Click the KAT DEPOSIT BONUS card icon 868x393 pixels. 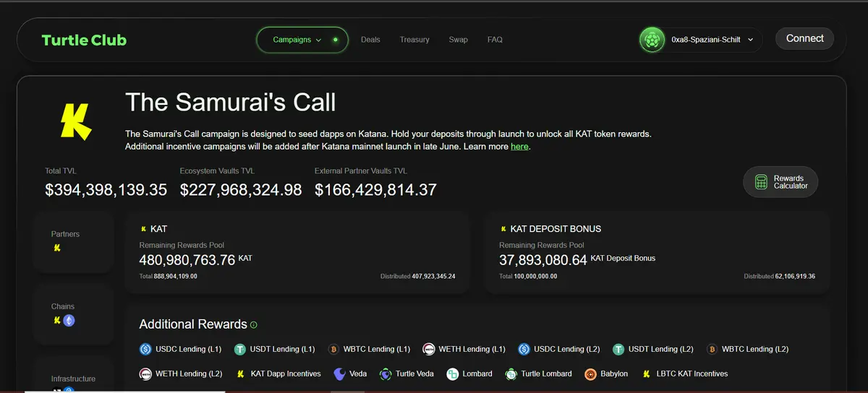[503, 229]
